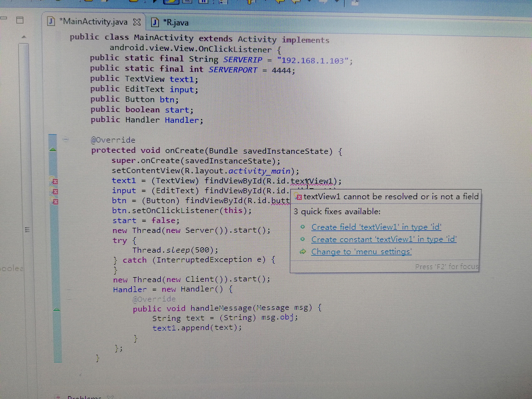The height and width of the screenshot is (399, 532).
Task: Apply quick fix Create field 'textView1' in type 'id'
Action: [376, 227]
